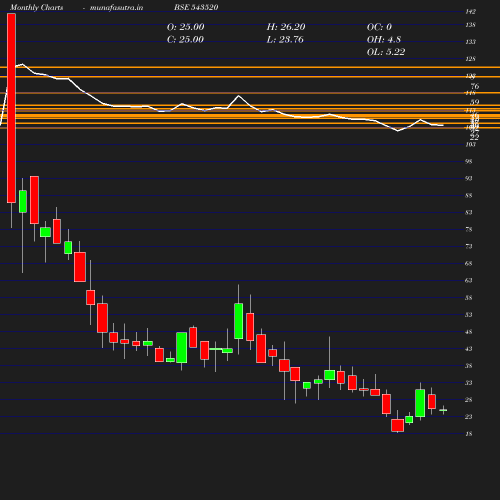The height and width of the screenshot is (500, 500).
Task: Click the "OL: 5.22" readout
Action: pos(386,52)
